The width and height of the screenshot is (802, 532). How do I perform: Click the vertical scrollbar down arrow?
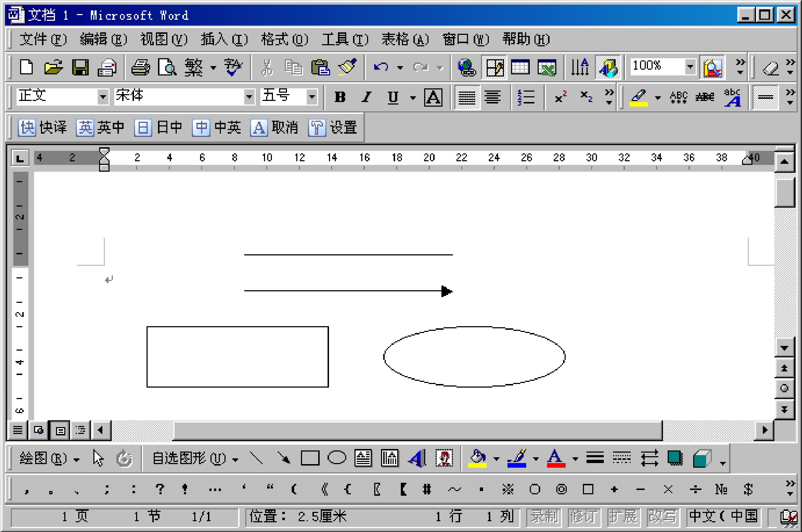(784, 348)
